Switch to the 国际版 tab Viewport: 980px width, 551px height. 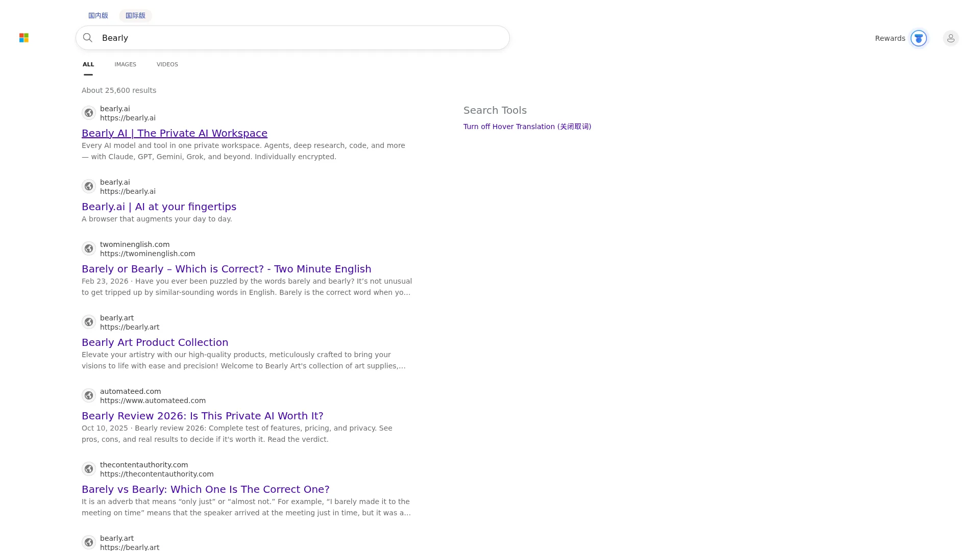point(135,15)
